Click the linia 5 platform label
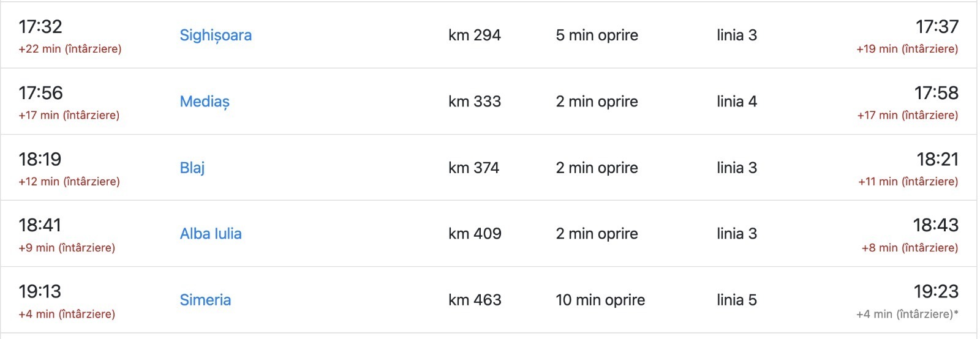 (x=737, y=300)
